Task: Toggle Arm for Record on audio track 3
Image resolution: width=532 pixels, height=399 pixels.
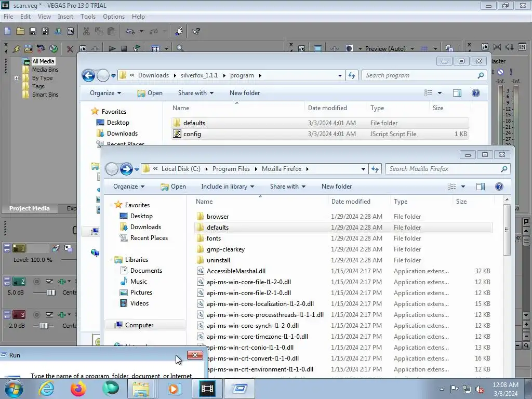Action: [x=37, y=314]
